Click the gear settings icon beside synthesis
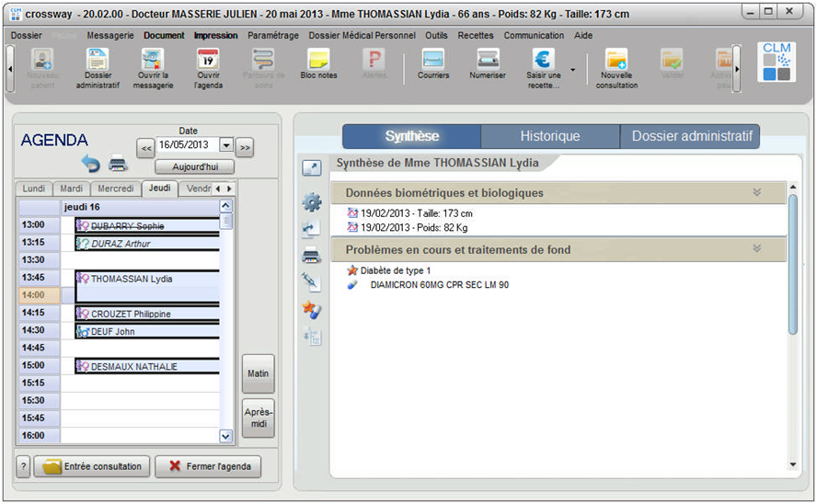 tap(311, 202)
